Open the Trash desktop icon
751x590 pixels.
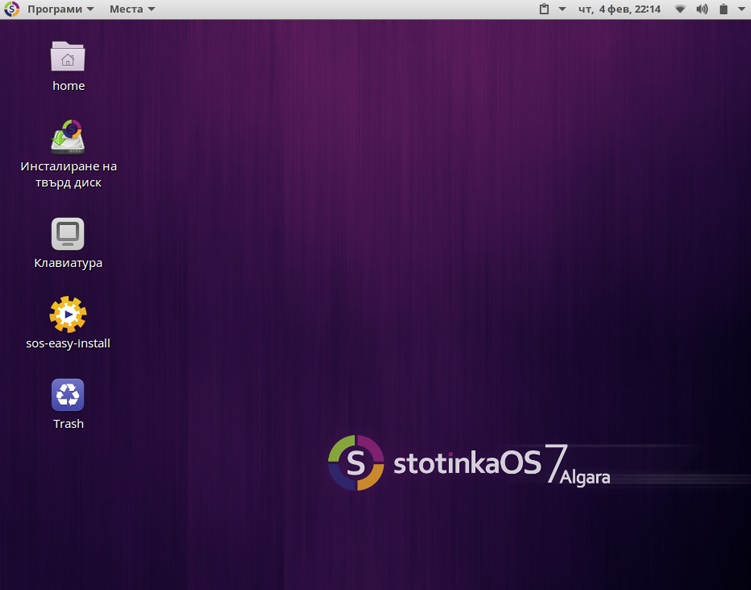(x=68, y=395)
